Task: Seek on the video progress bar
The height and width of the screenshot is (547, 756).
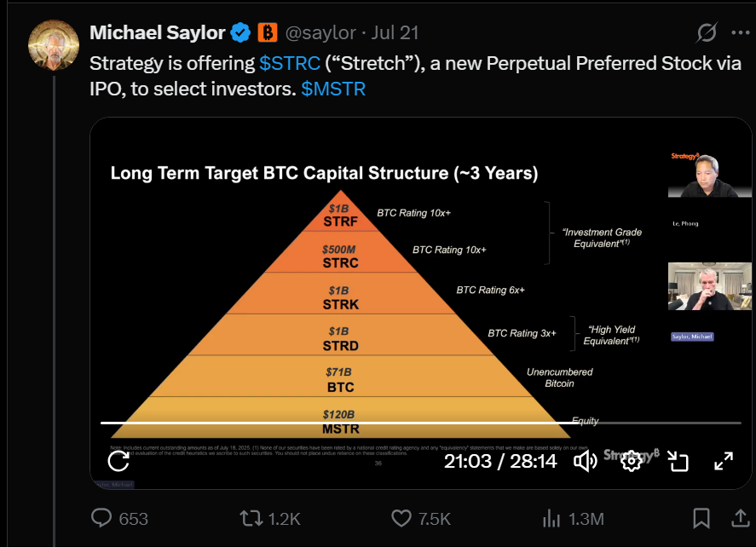Action: pyautogui.click(x=420, y=423)
